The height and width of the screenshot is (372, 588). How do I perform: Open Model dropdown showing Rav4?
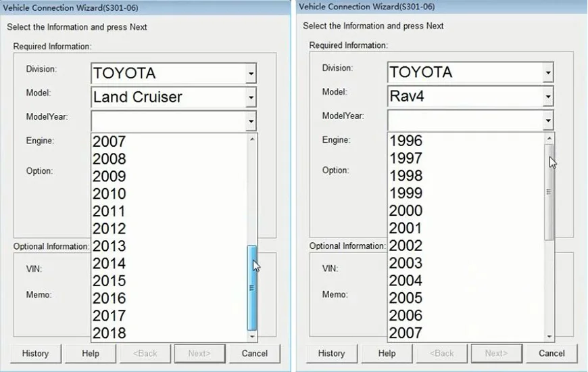[x=548, y=97]
